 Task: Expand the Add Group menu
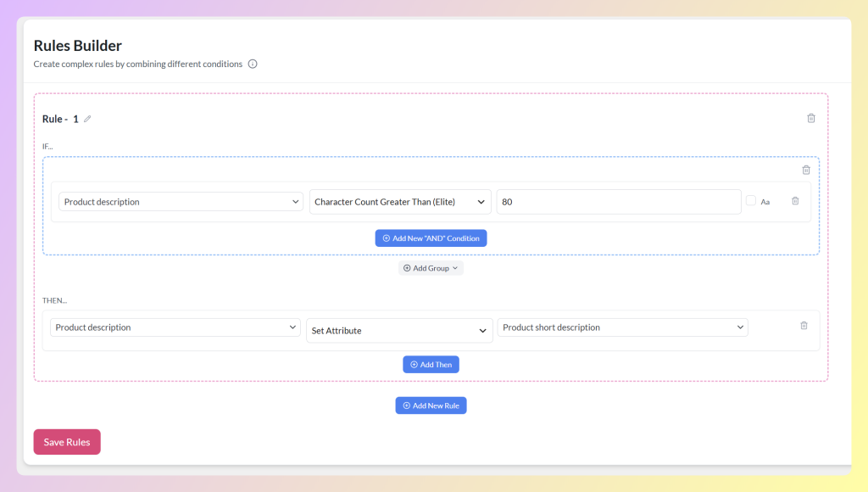pos(431,268)
